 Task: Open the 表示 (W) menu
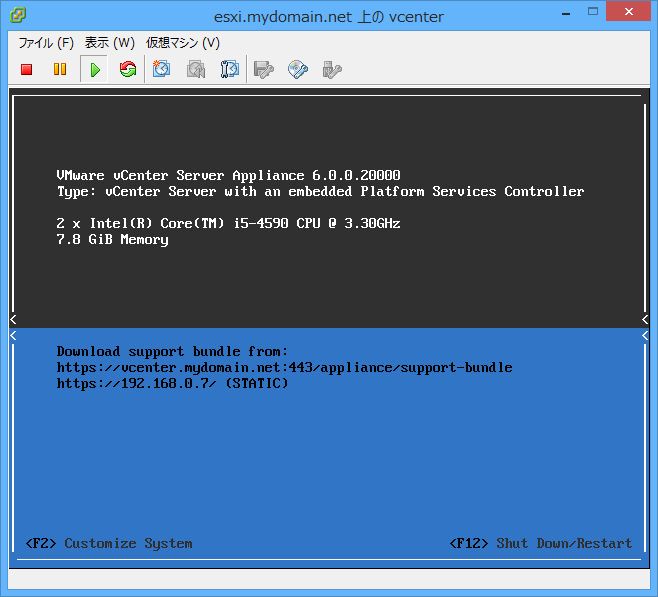tap(110, 43)
